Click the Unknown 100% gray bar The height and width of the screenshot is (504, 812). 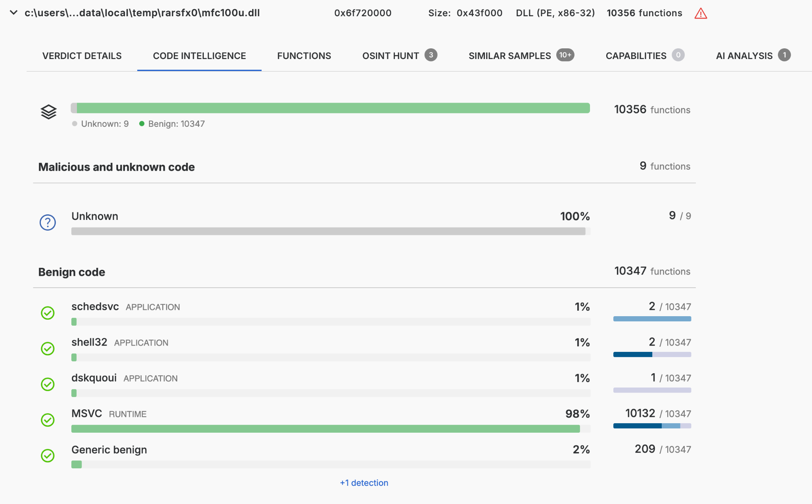click(328, 231)
